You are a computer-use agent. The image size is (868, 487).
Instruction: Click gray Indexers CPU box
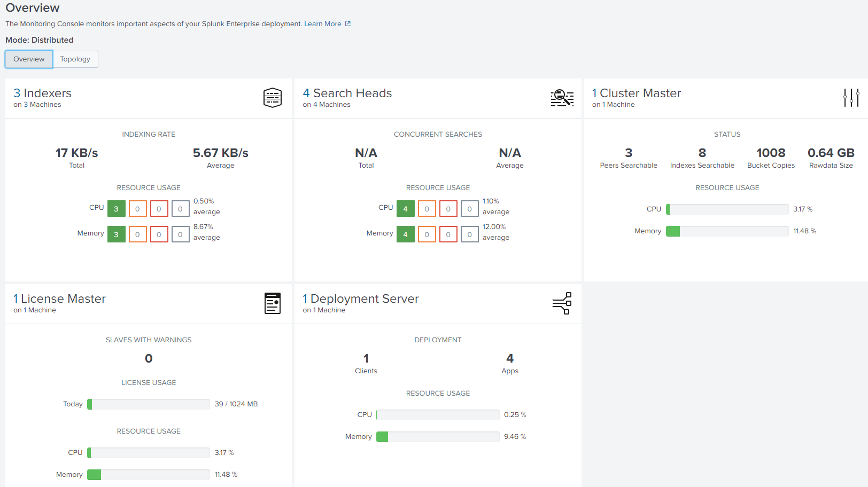pyautogui.click(x=181, y=209)
